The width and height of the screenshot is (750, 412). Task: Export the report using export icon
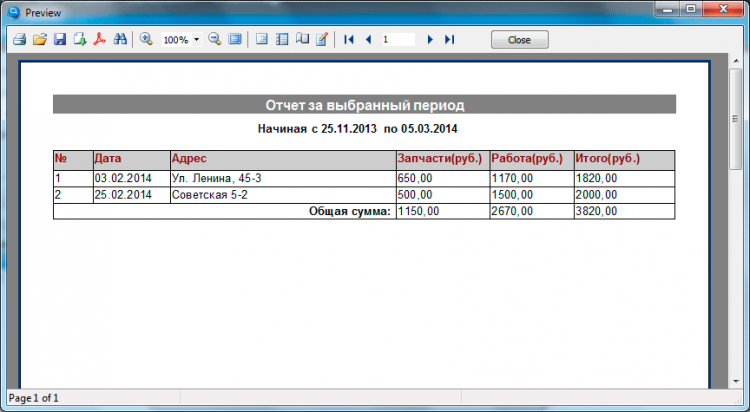point(80,39)
